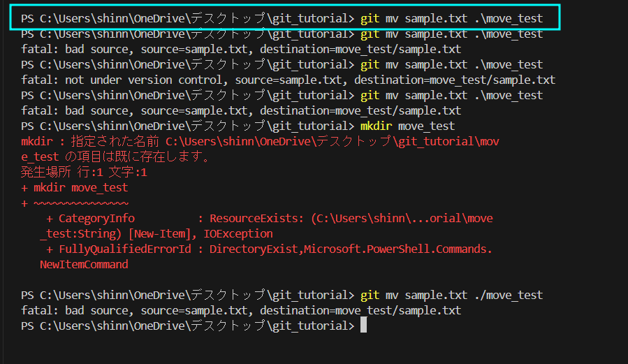Click the red '+ mkdir move_test' line

[x=75, y=187]
